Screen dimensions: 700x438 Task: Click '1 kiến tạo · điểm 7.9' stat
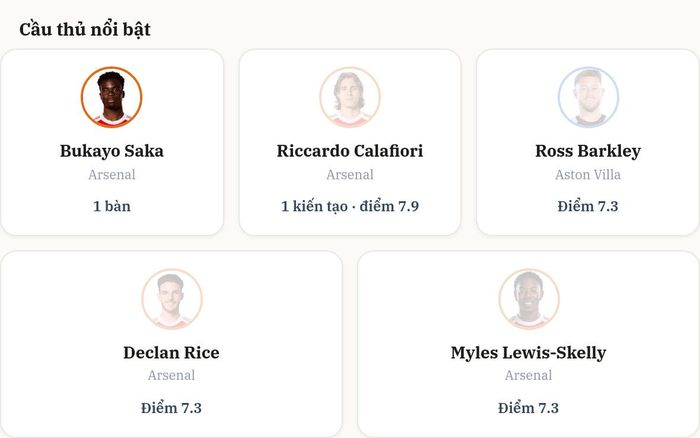[350, 206]
